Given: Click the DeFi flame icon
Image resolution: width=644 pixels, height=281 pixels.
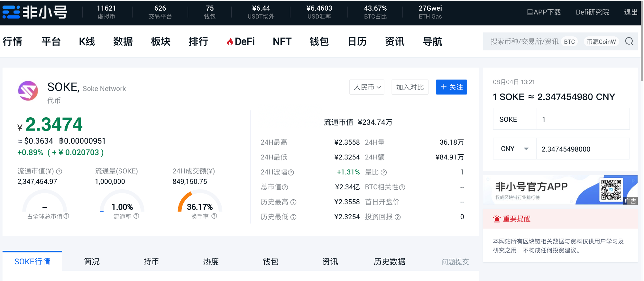Looking at the screenshot, I should click(x=230, y=41).
